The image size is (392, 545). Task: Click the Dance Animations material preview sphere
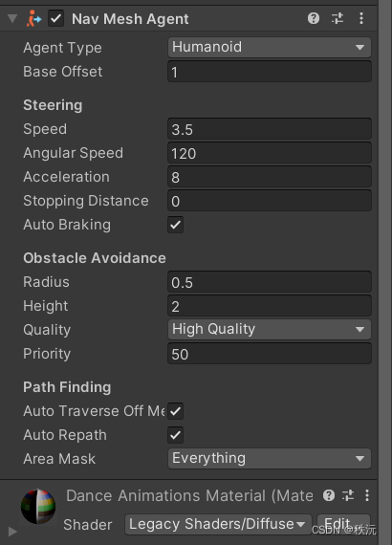38,507
